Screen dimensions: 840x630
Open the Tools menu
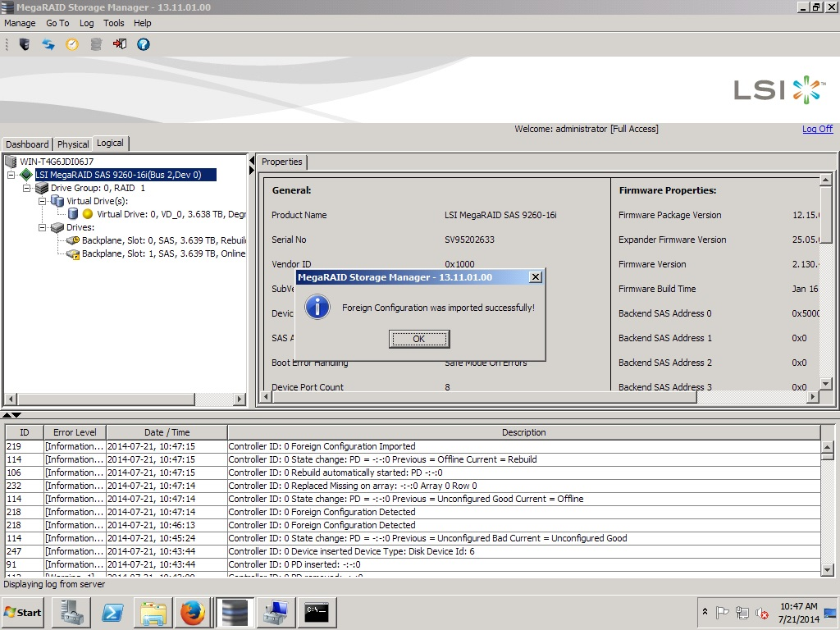pyautogui.click(x=113, y=23)
